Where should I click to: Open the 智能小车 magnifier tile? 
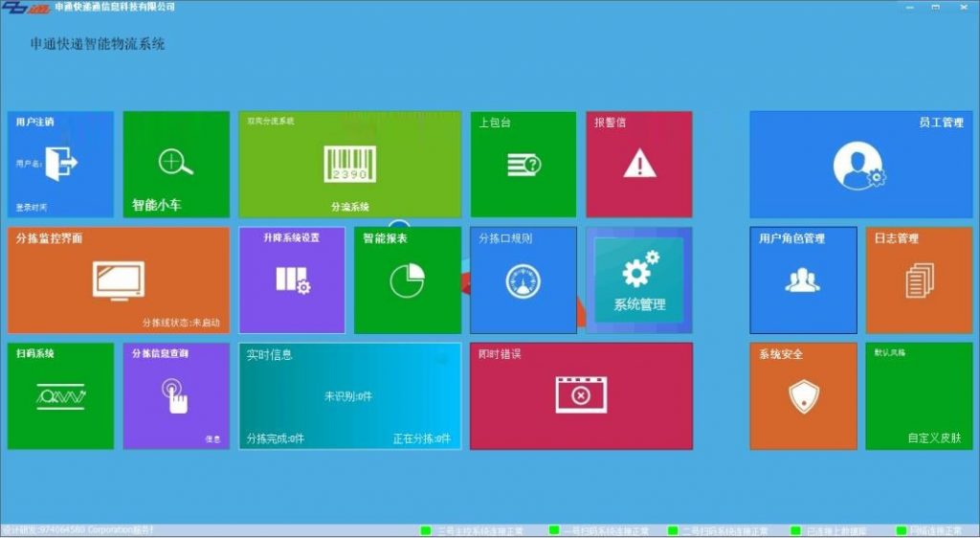coord(176,165)
